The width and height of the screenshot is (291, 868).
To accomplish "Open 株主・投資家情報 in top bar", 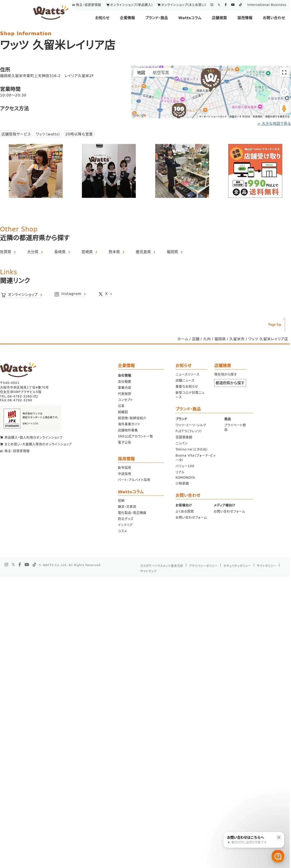I will pos(86,5).
